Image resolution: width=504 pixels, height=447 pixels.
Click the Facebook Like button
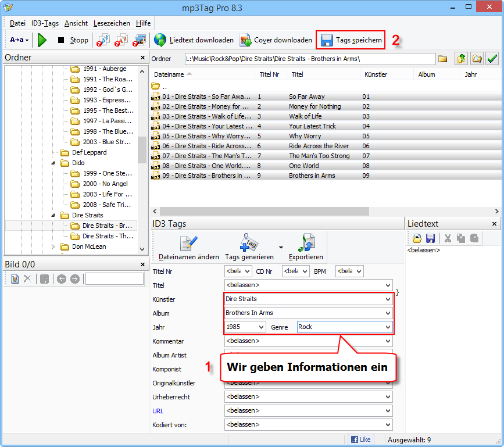(x=360, y=439)
